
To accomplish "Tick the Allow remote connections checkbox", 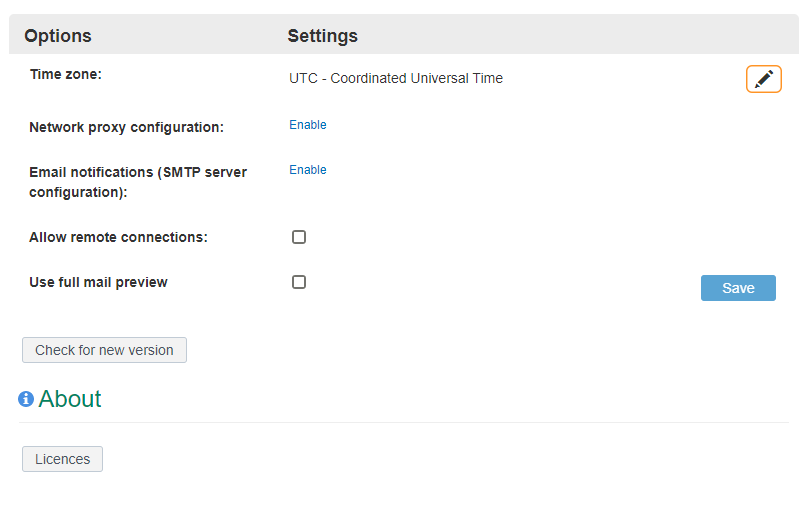I will pos(299,237).
